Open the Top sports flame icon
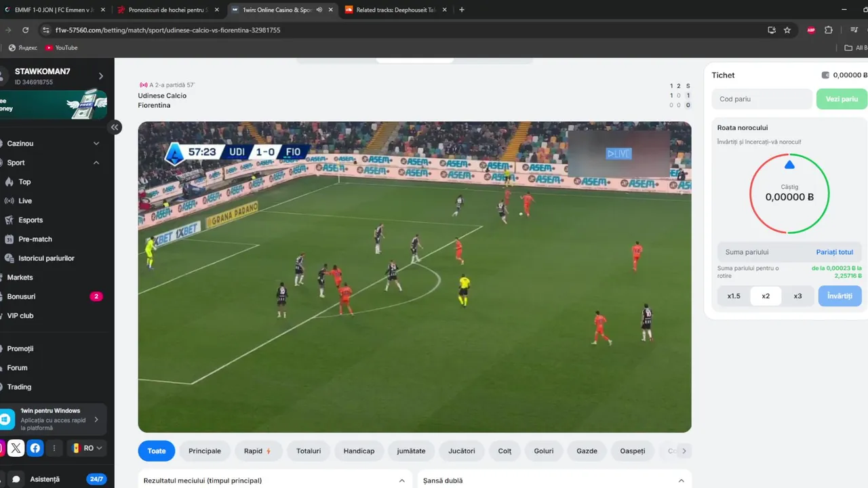Viewport: 868px width, 488px height. 9,182
